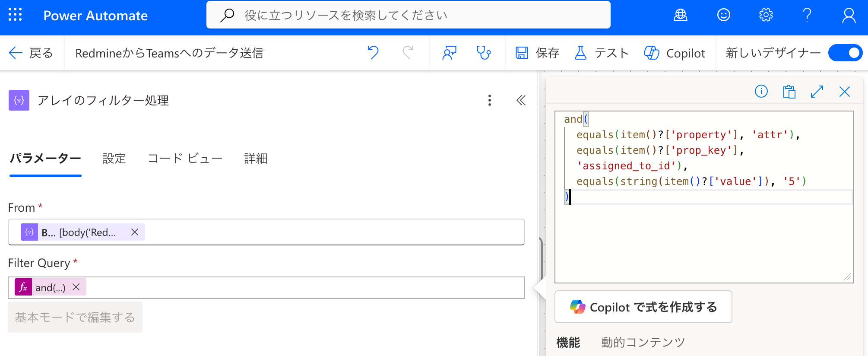Click 'assigned_to_id' text in expression
This screenshot has height=356, width=868.
626,166
